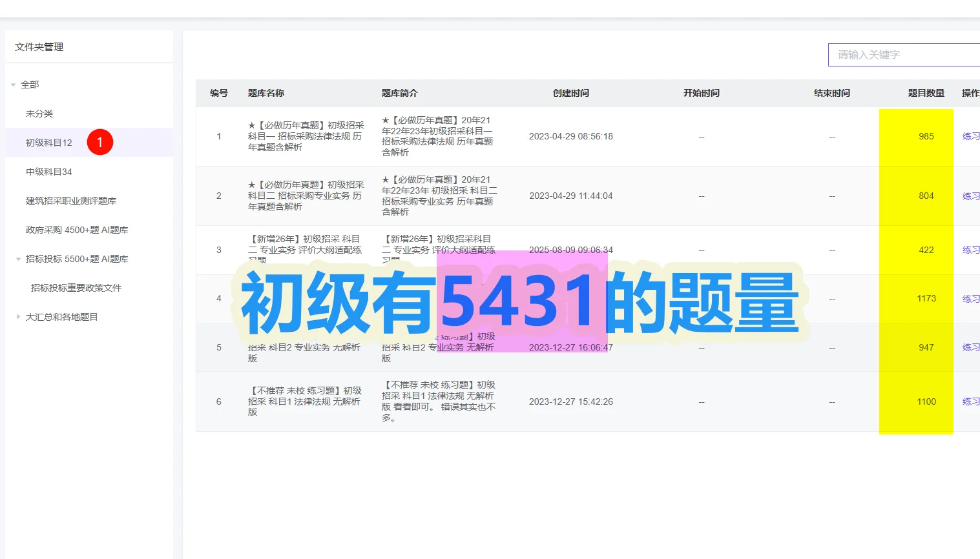The width and height of the screenshot is (980, 559).
Task: Collapse the 招标投标 5500+题 AI题库 node
Action: point(17,258)
